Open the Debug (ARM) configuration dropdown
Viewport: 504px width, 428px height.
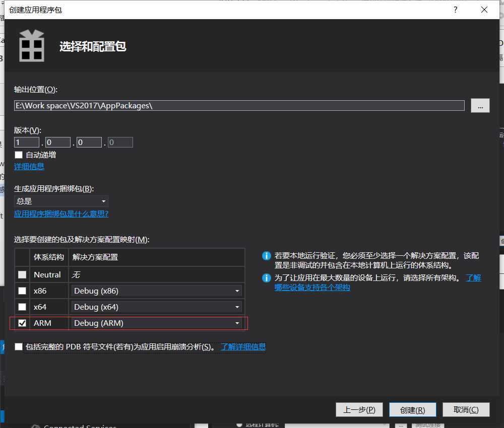[156, 323]
